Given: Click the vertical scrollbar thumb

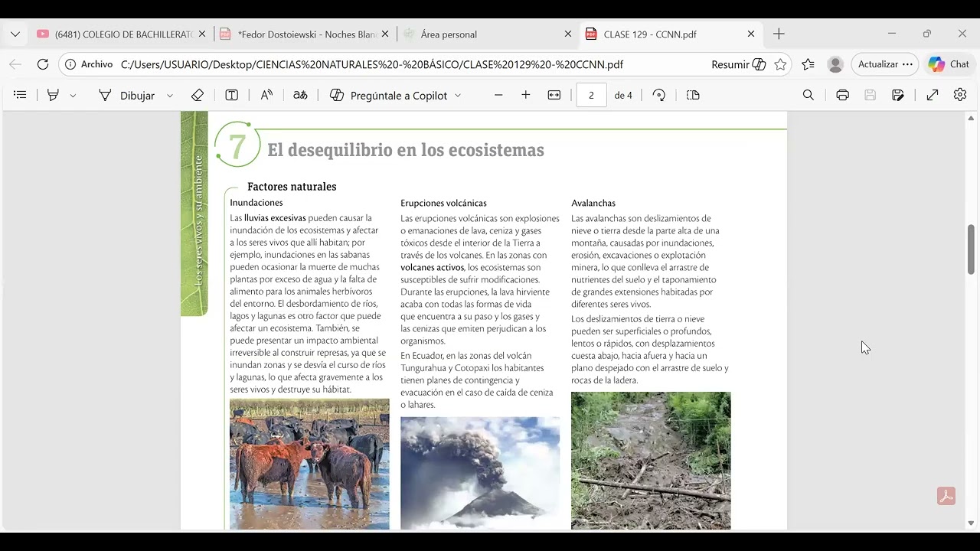Looking at the screenshot, I should point(971,249).
